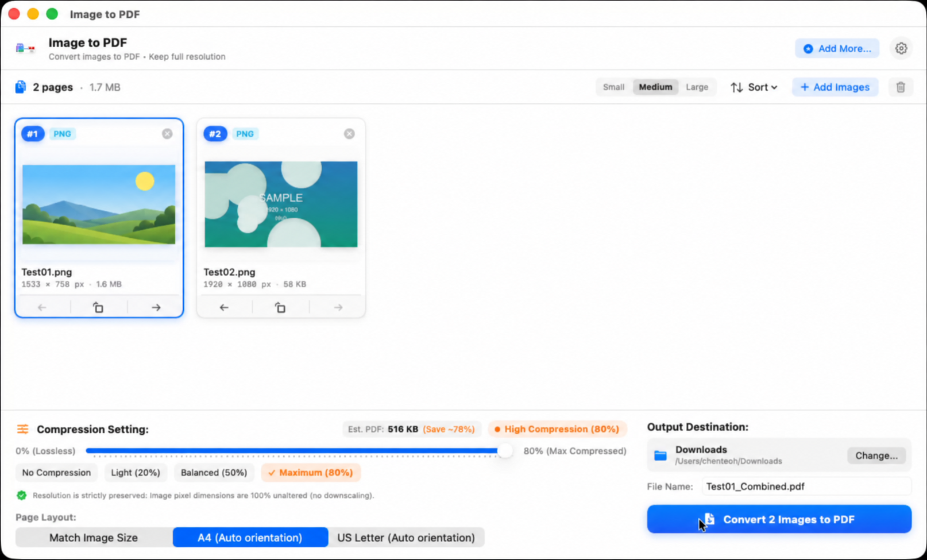
Task: Click Change... to pick output folder
Action: 876,455
